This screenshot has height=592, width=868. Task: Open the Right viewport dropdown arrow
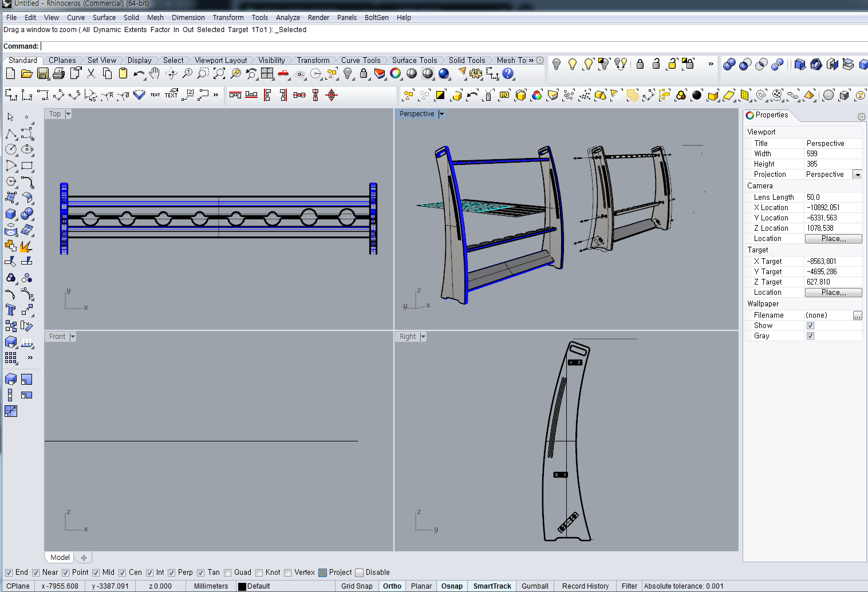coord(423,337)
